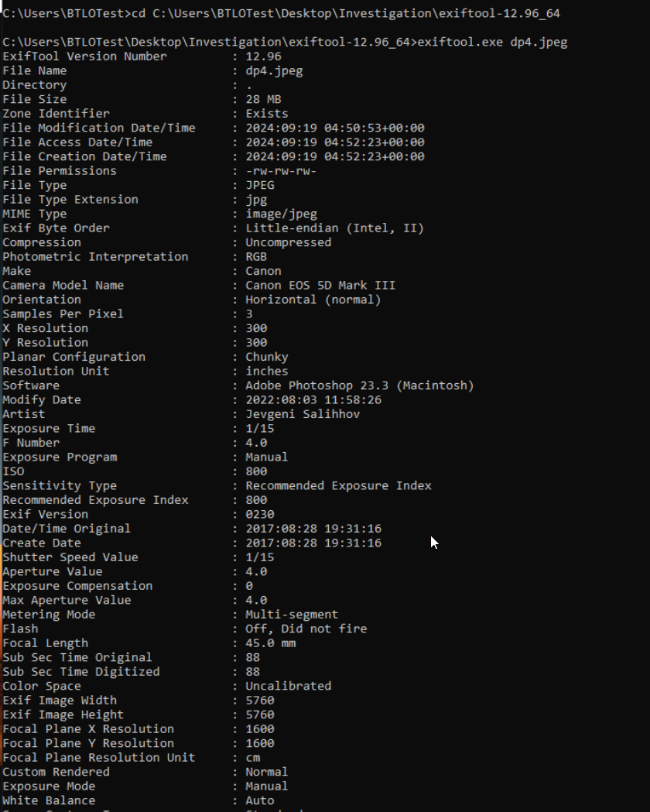This screenshot has height=812, width=650.
Task: Click the Metering Mode Multi-segment value
Action: tap(292, 615)
